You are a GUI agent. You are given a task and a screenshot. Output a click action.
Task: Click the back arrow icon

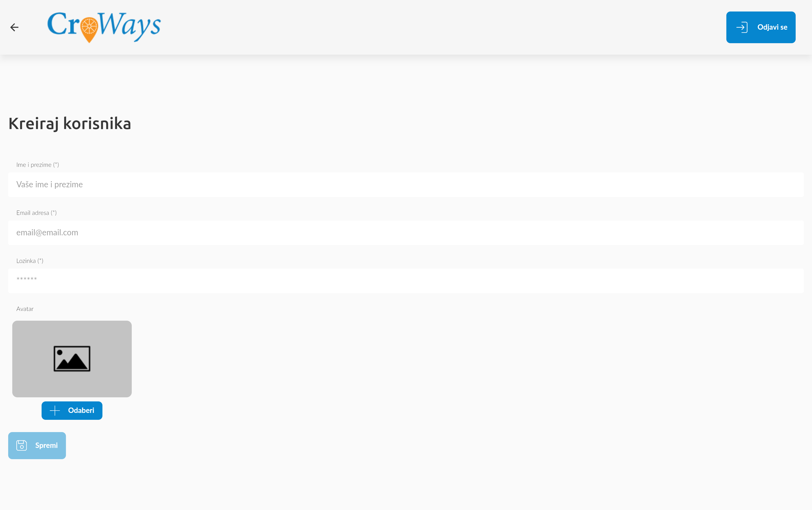(x=14, y=27)
